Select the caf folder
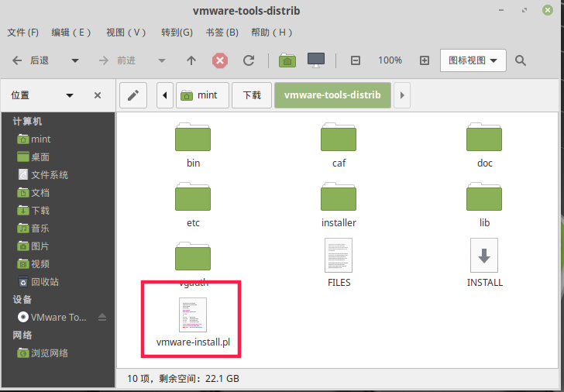This screenshot has width=564, height=392. [339, 146]
